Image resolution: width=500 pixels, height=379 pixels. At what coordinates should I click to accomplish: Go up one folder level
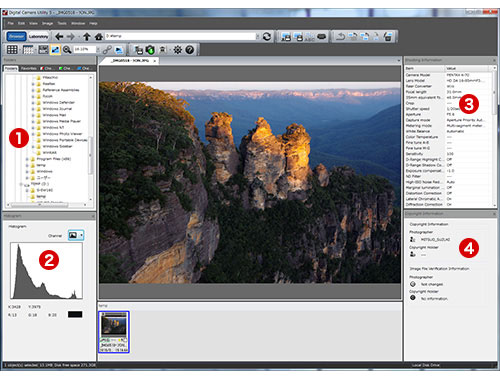click(87, 36)
